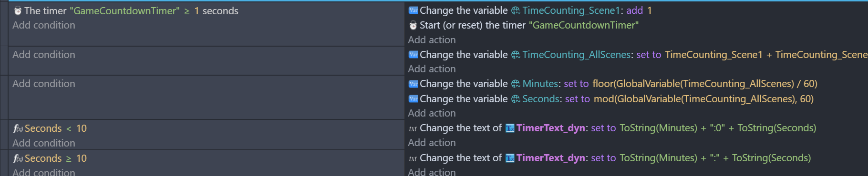The height and width of the screenshot is (176, 868).
Task: Edit the floor(GlobalVariable(TimeCounting_AllScenes) / 60) expression
Action: (x=705, y=84)
